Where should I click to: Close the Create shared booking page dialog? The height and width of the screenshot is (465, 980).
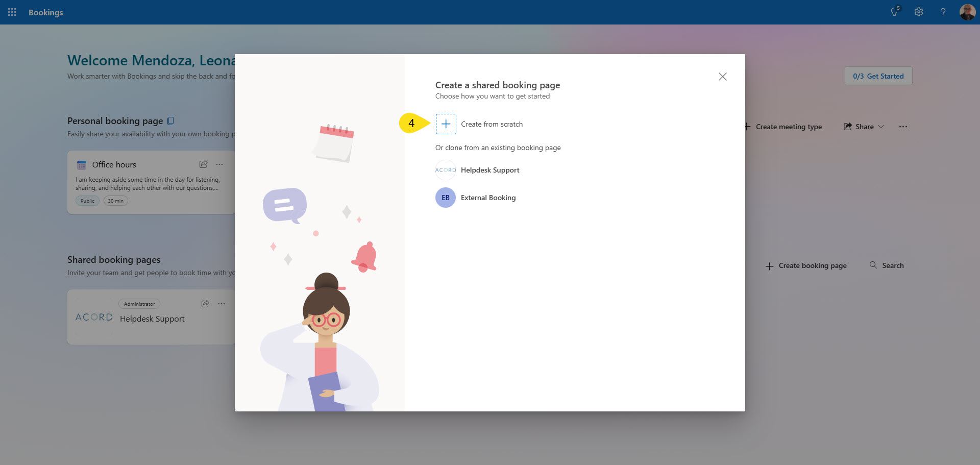pos(722,77)
